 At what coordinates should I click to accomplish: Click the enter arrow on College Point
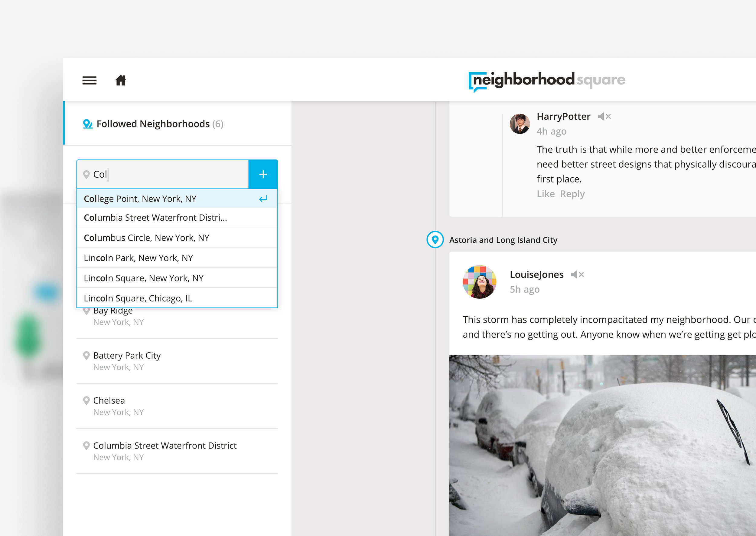coord(263,199)
